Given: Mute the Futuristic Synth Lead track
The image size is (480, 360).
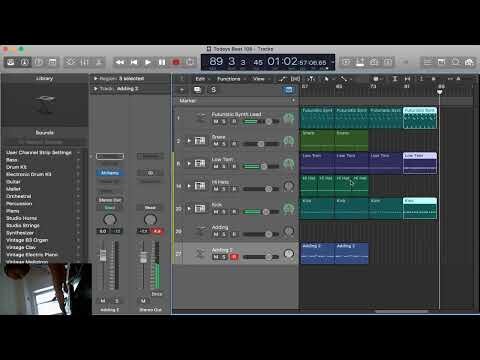Looking at the screenshot, I should 216,122.
